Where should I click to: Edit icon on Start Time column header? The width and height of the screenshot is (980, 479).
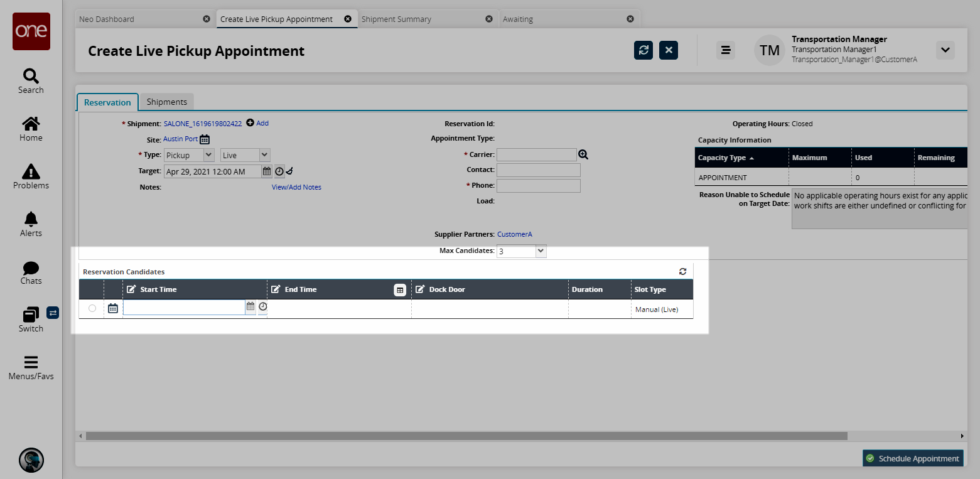click(x=131, y=289)
